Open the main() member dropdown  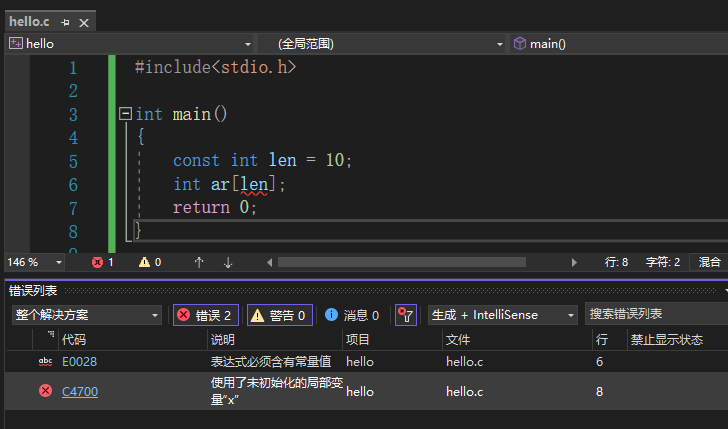619,44
